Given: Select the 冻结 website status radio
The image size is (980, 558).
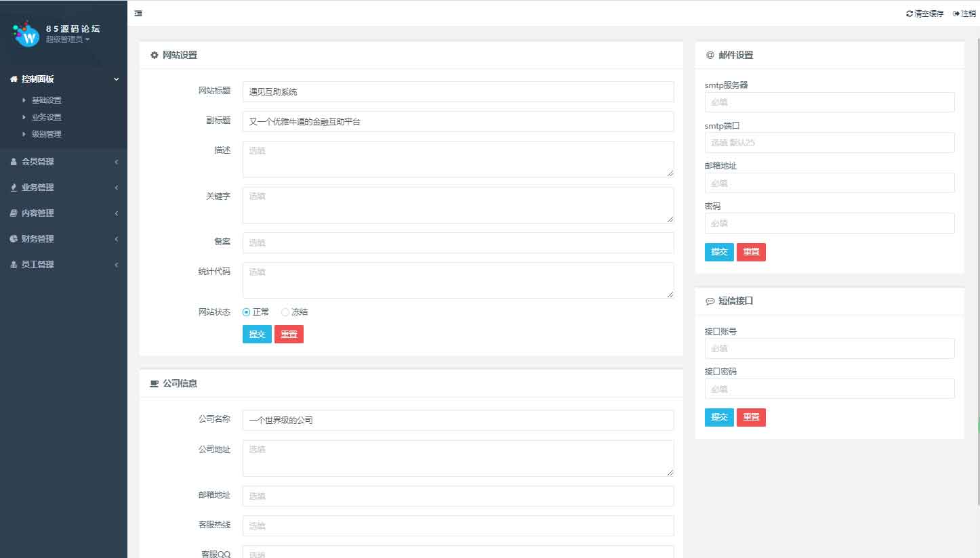Looking at the screenshot, I should point(285,312).
